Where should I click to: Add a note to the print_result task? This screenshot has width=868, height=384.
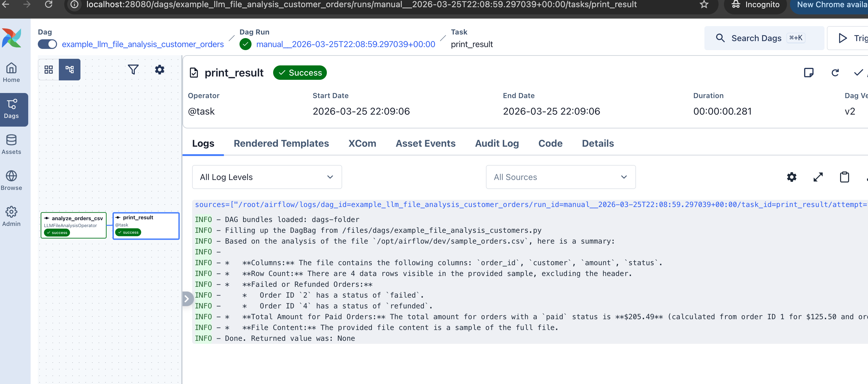coord(809,72)
